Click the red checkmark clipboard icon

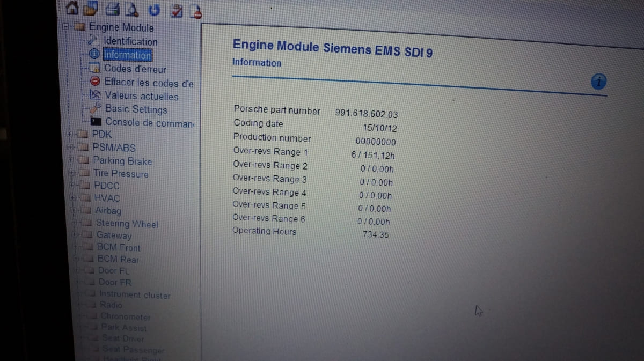pyautogui.click(x=176, y=10)
